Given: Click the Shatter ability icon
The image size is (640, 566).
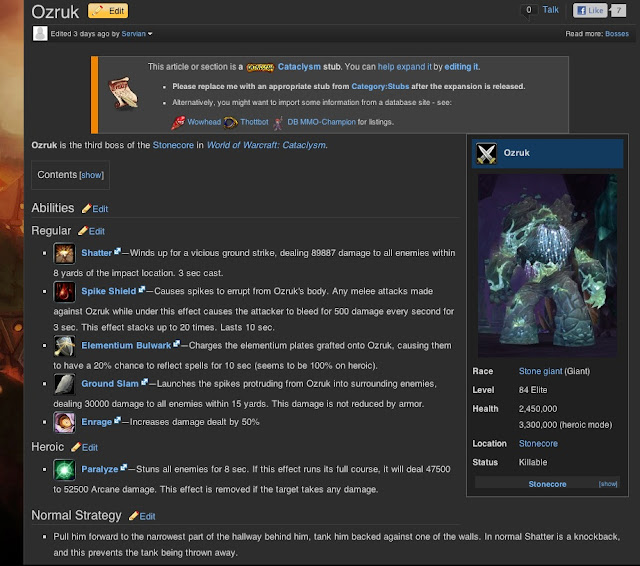Looking at the screenshot, I should tap(64, 253).
